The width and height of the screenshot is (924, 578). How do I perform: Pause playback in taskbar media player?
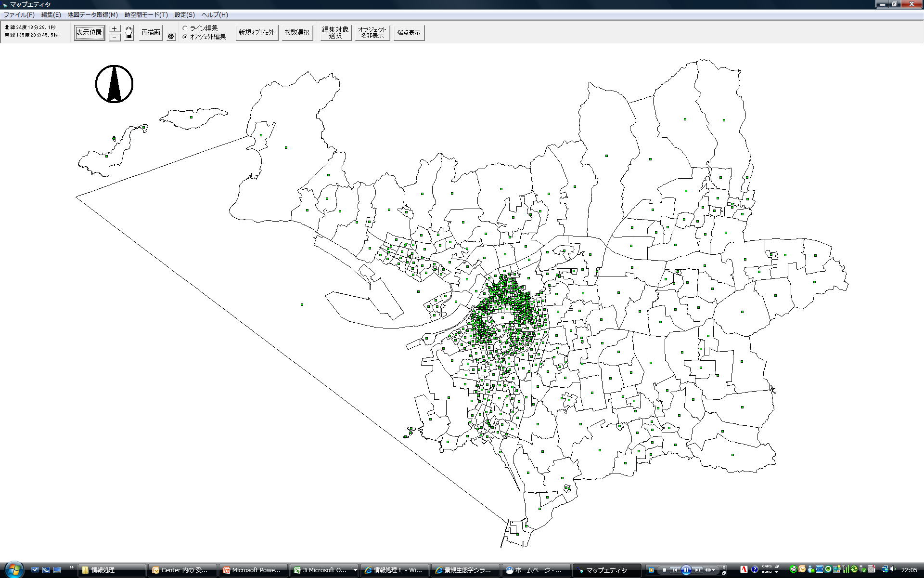(x=686, y=570)
